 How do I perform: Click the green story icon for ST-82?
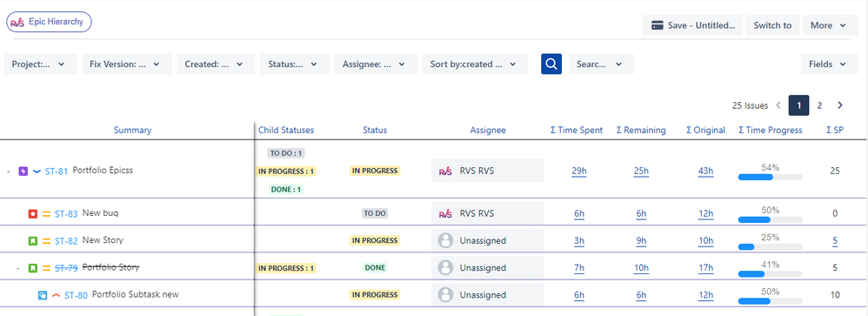(33, 240)
